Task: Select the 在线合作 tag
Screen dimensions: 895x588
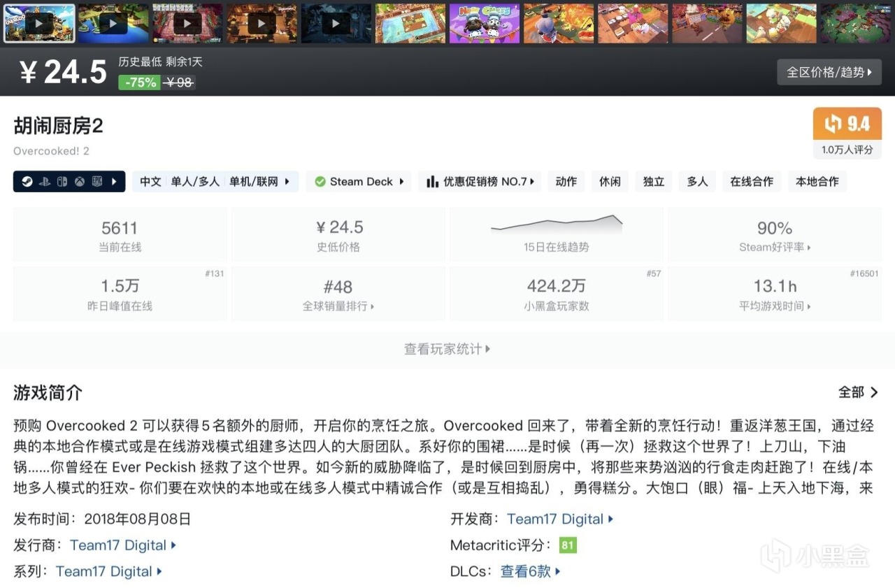Action: tap(752, 182)
